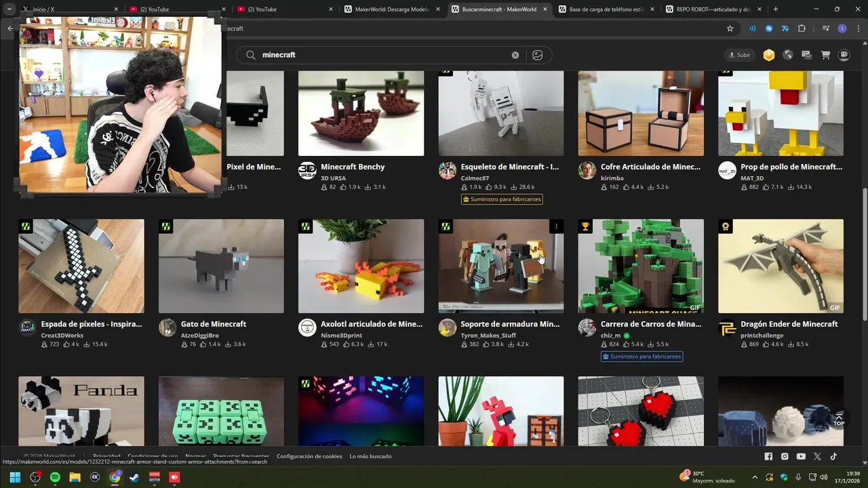Open Minecraft Benchy model title
This screenshot has height=488, width=868.
click(x=353, y=167)
